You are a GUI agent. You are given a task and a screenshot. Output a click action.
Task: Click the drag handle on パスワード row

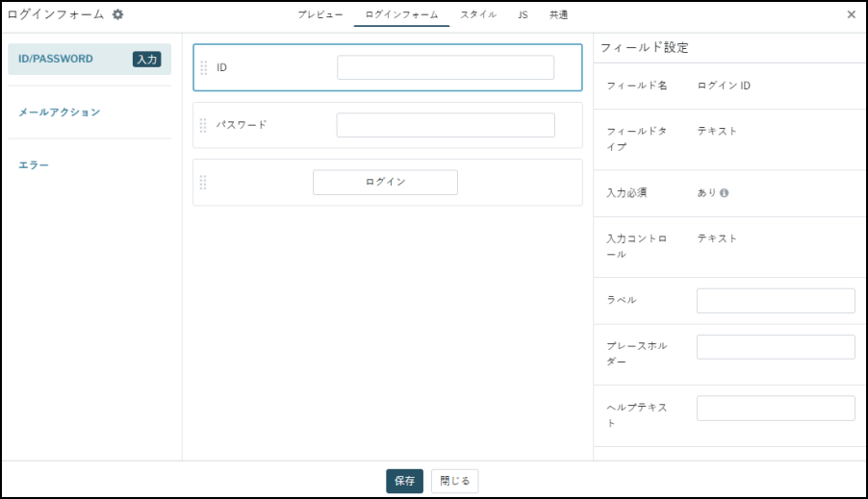coord(203,126)
